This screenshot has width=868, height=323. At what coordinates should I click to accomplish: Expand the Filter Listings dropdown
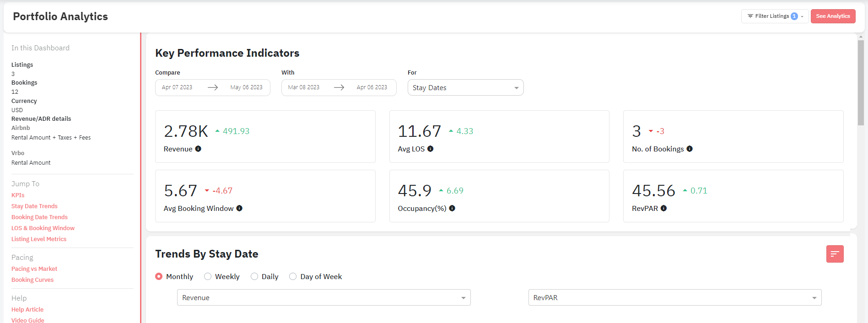(x=775, y=16)
